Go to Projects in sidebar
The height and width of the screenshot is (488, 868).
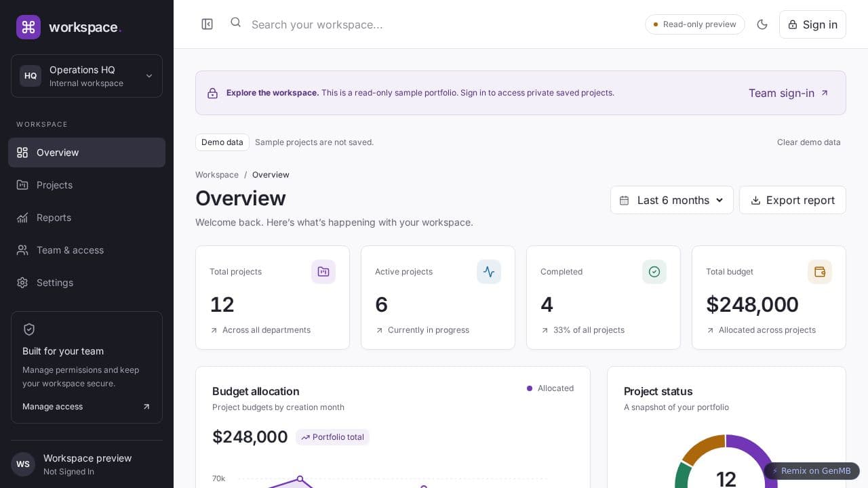[87, 185]
